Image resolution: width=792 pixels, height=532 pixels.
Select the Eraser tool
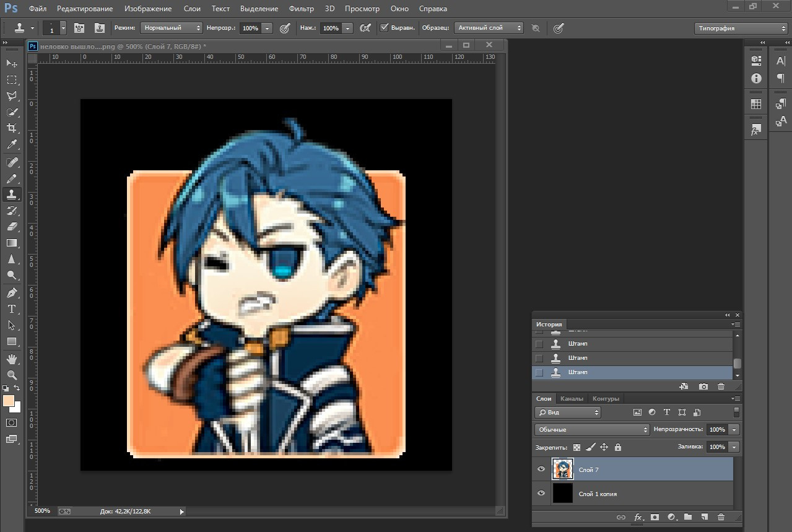(12, 227)
